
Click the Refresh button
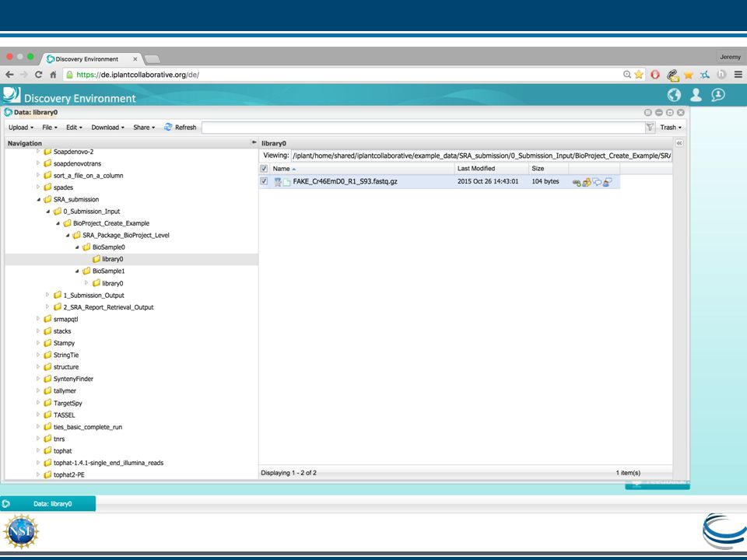tap(180, 127)
